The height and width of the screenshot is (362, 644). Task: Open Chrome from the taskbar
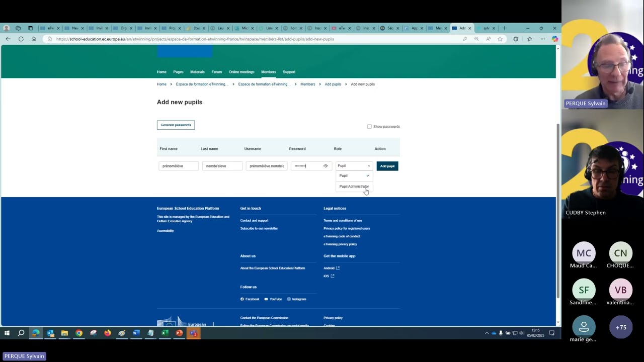pyautogui.click(x=79, y=333)
